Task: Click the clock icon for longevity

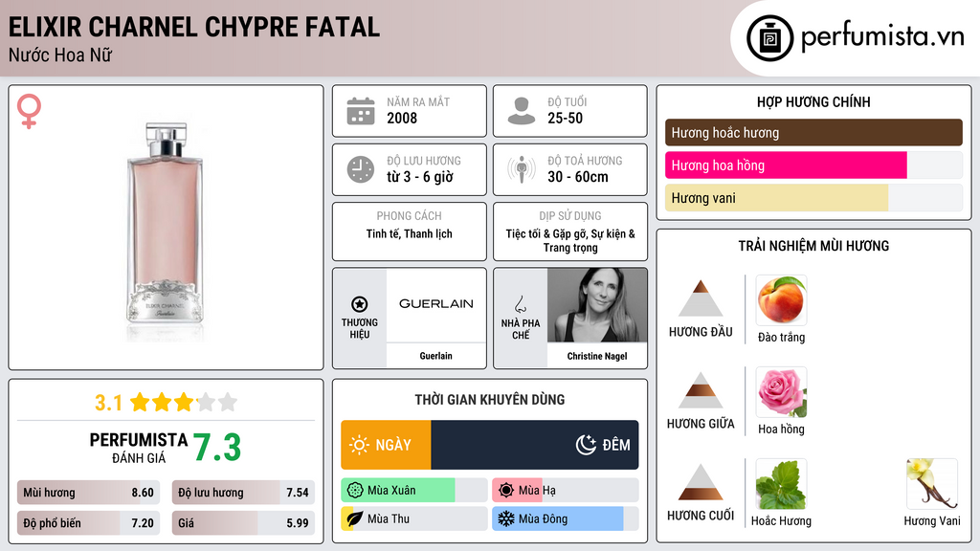Action: (361, 169)
